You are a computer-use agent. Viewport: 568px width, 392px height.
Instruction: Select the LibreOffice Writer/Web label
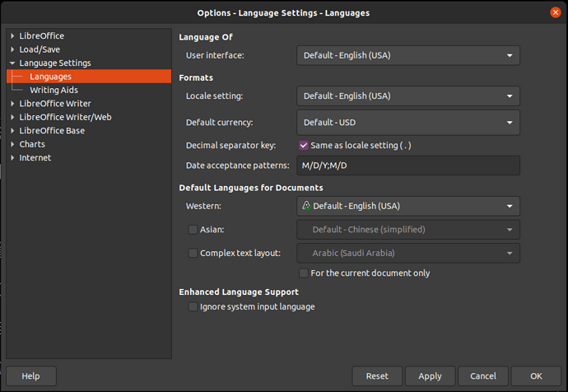(x=65, y=117)
